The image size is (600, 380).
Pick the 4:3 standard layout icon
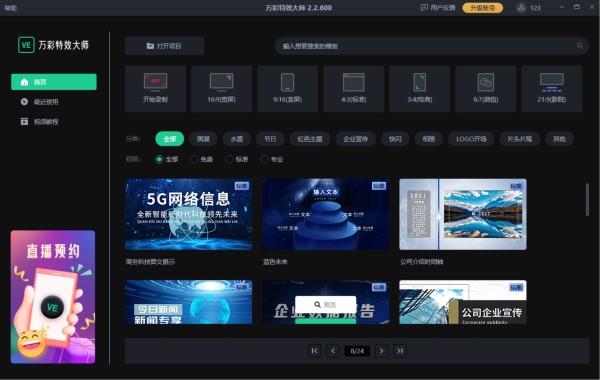tap(354, 82)
